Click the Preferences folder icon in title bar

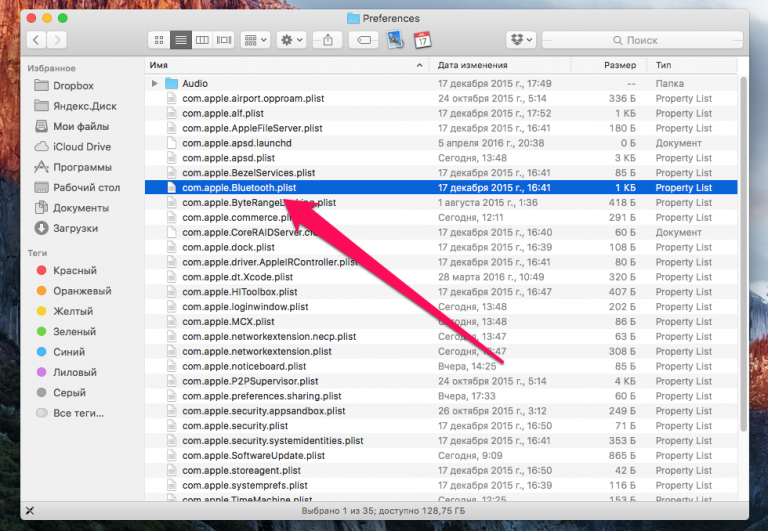tap(353, 19)
